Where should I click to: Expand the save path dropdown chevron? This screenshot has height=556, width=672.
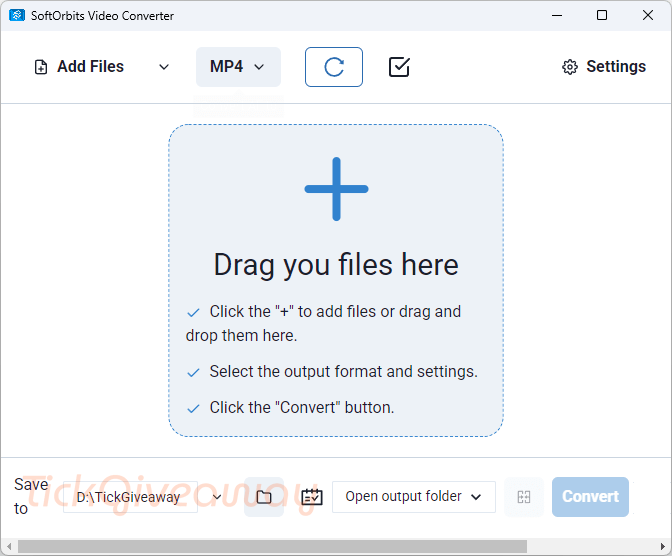217,497
